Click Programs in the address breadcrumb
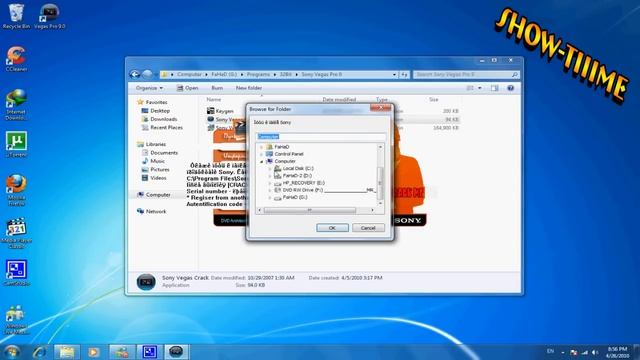The height and width of the screenshot is (360, 640). 258,74
